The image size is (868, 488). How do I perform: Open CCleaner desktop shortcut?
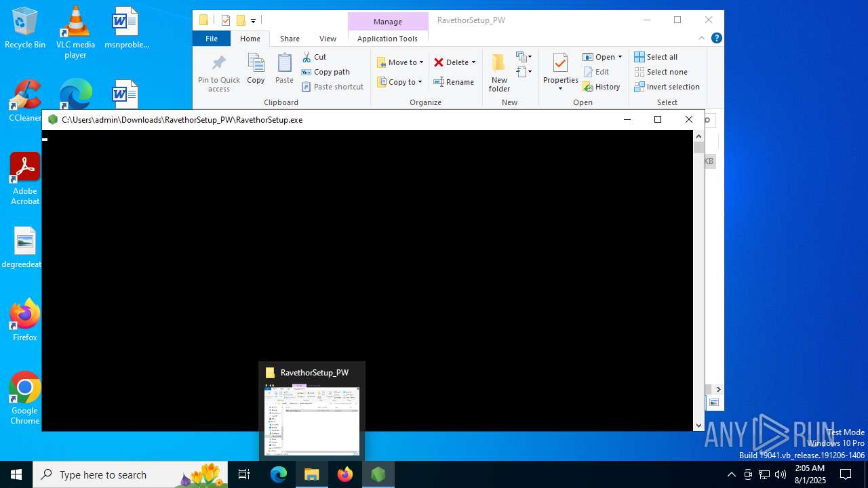pyautogui.click(x=25, y=102)
